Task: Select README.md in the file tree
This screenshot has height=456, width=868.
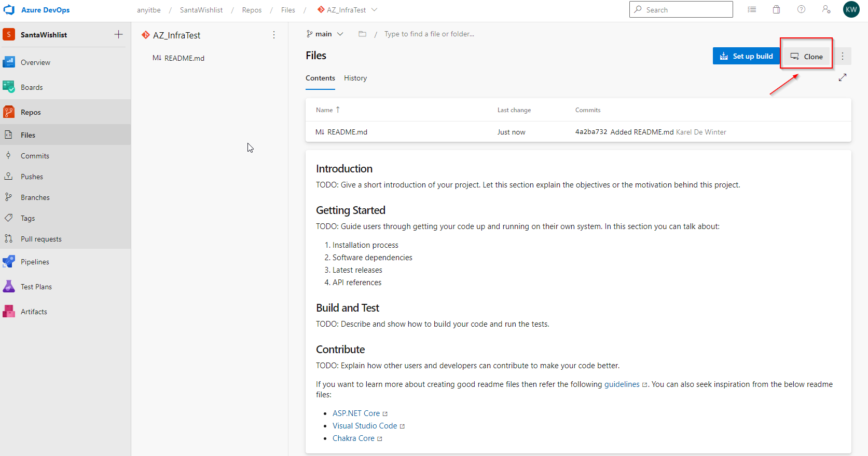Action: click(184, 58)
